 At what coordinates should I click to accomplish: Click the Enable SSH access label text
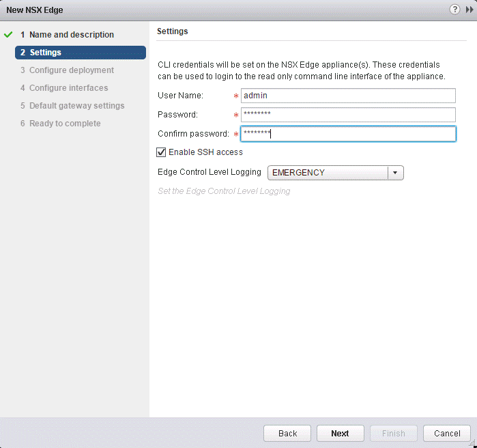pos(205,152)
